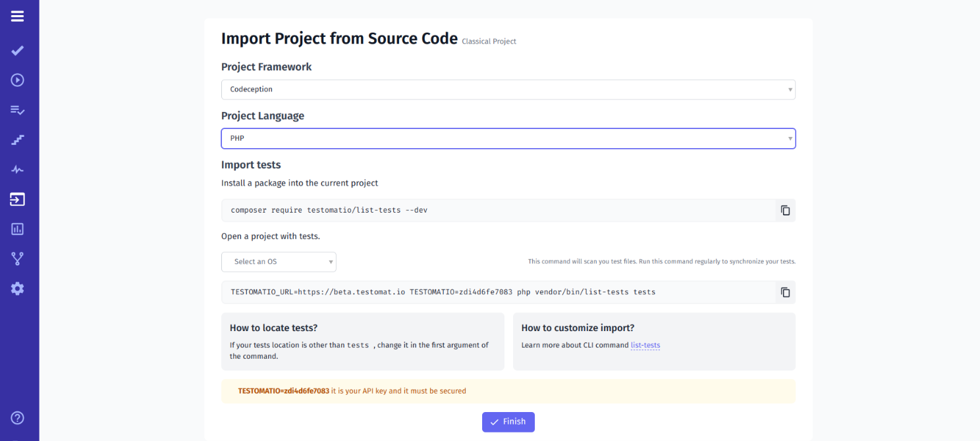Image resolution: width=980 pixels, height=441 pixels.
Task: Open project Settings gear in sidebar
Action: (x=17, y=288)
